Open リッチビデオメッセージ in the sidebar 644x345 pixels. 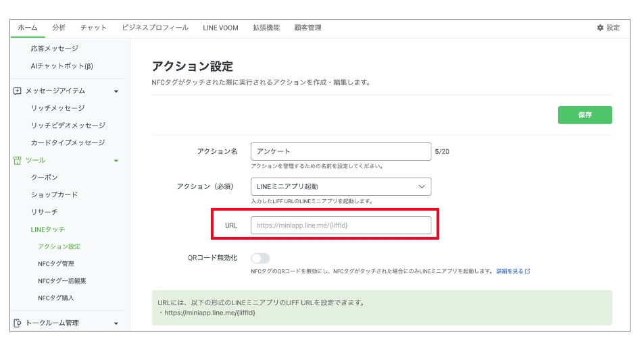[68, 125]
